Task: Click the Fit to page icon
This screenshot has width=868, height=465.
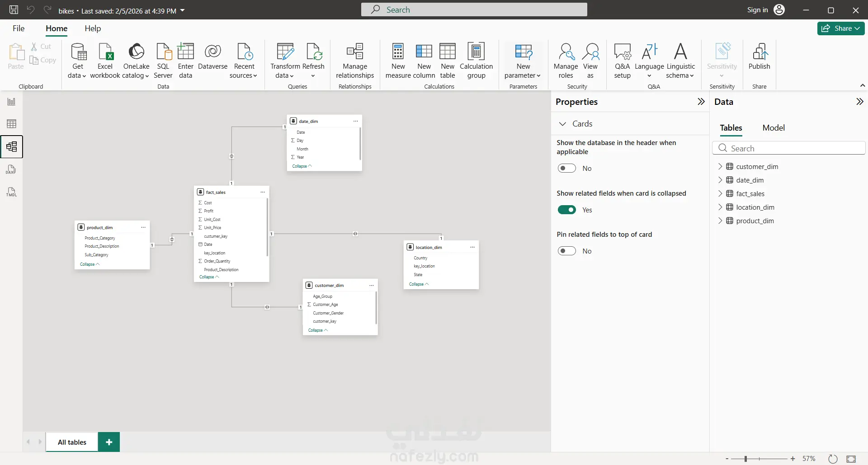Action: coord(851,459)
